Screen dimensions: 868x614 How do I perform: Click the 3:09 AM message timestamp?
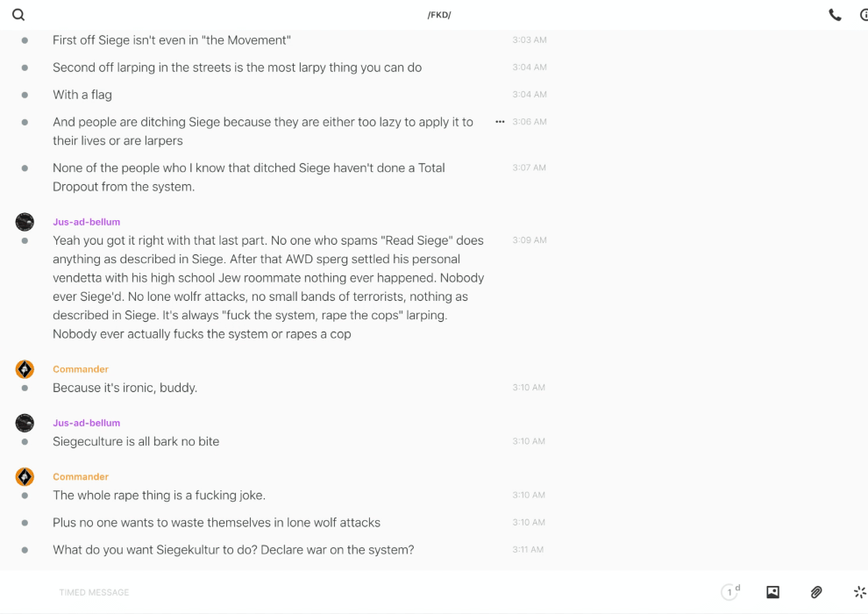tap(529, 240)
